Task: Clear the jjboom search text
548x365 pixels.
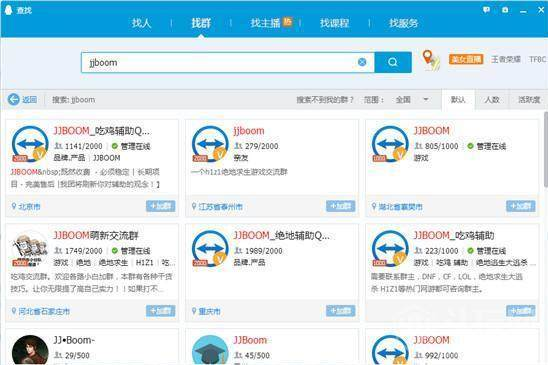Action: pos(362,62)
